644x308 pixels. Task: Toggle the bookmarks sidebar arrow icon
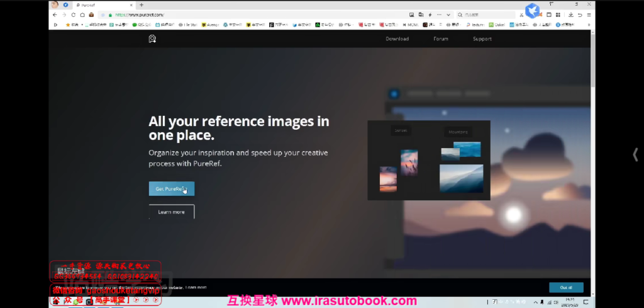pyautogui.click(x=55, y=25)
